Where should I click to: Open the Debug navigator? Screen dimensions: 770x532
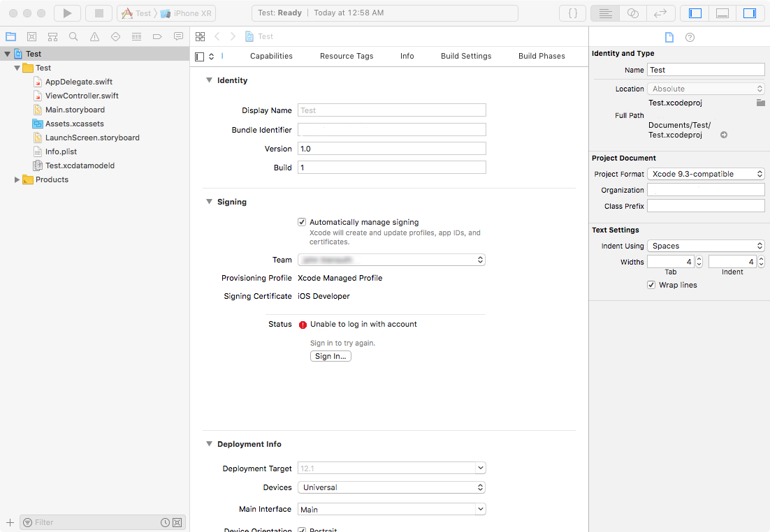coord(136,36)
